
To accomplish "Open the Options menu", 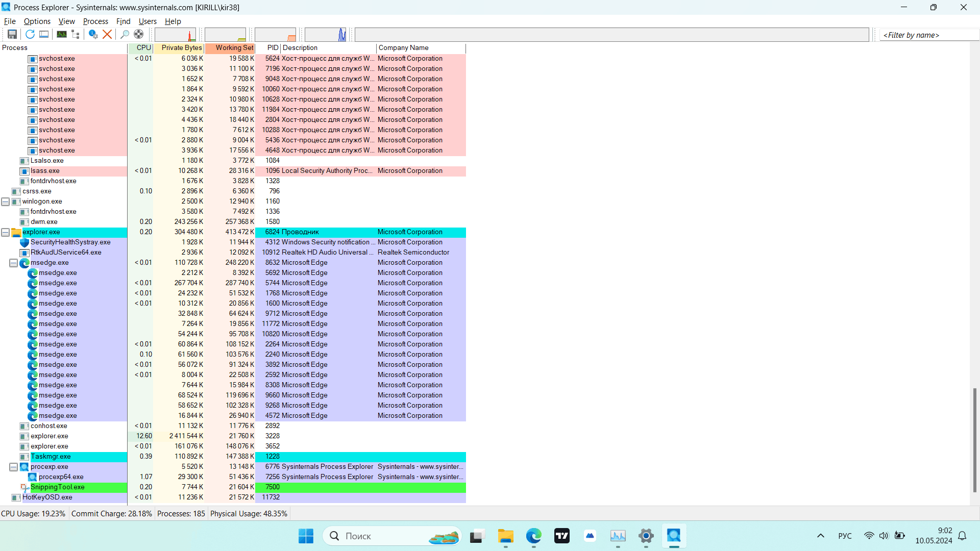I will coord(37,21).
